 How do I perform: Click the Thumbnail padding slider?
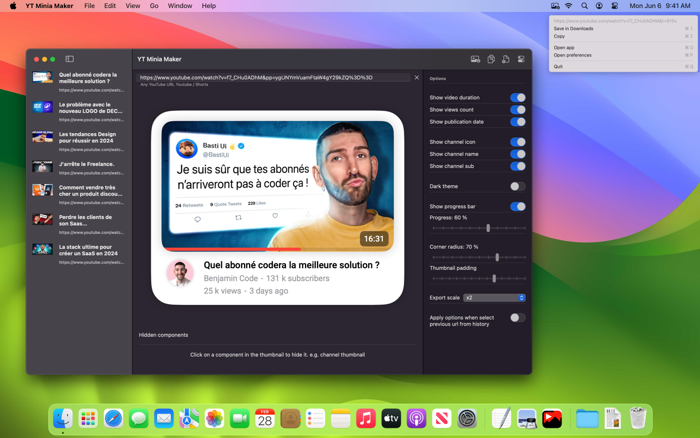[479, 279]
